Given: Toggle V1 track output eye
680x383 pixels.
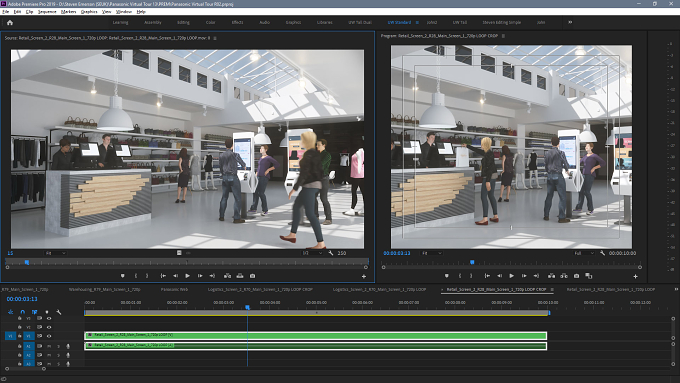Looking at the screenshot, I should [x=49, y=336].
